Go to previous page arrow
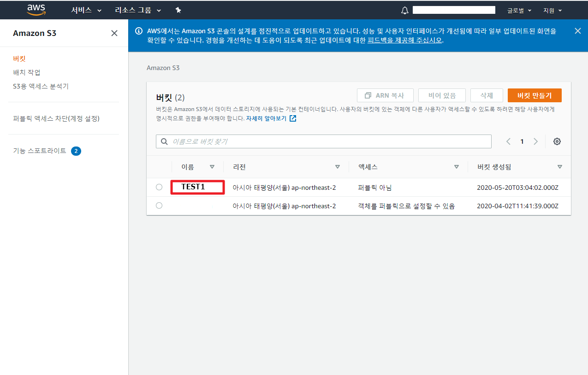 (508, 141)
